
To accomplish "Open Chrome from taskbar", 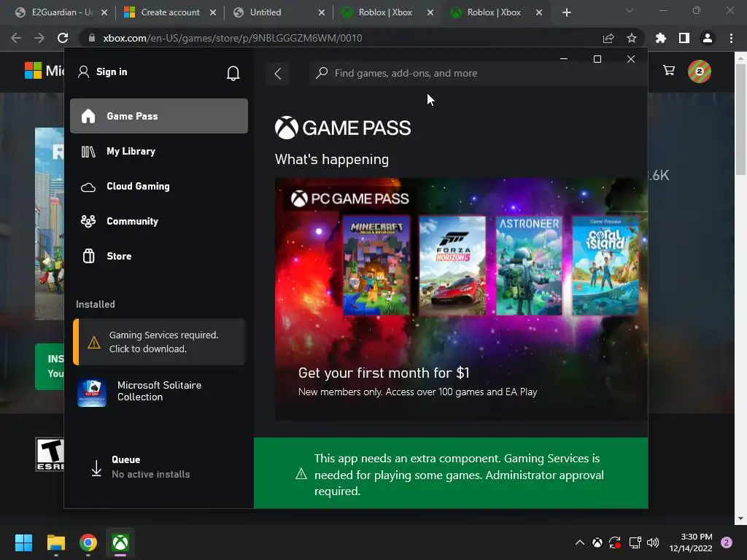I will click(x=88, y=542).
